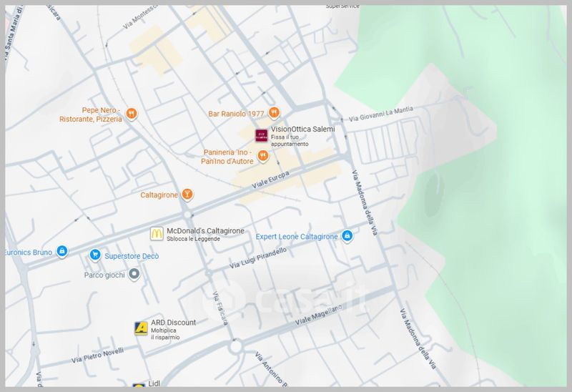Click the "Sblocca le Leggende" McDonald's subtitle
Image resolution: width=572 pixels, height=392 pixels.
[193, 239]
